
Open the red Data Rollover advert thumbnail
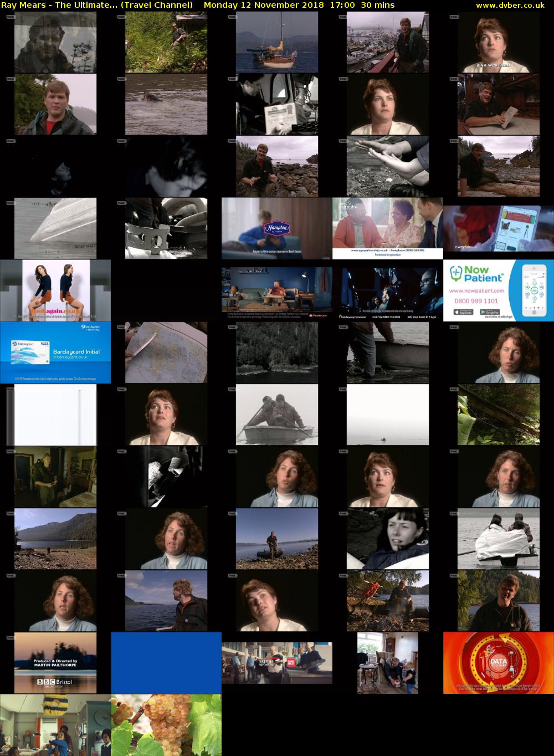498,663
